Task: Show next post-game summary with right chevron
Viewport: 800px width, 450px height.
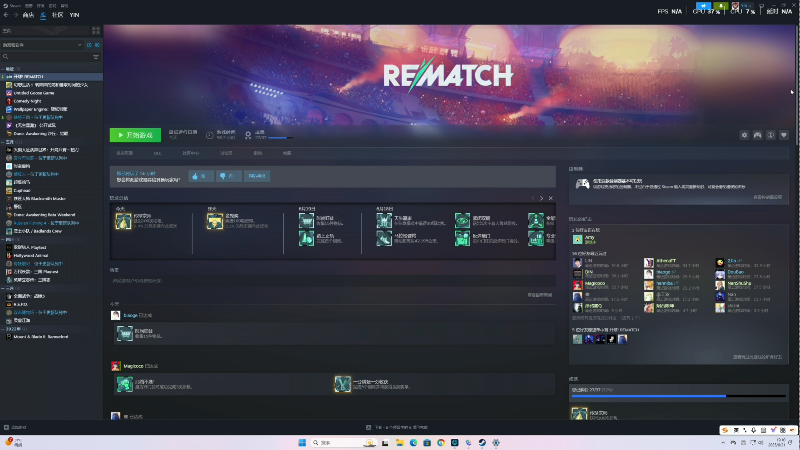Action: [541, 198]
